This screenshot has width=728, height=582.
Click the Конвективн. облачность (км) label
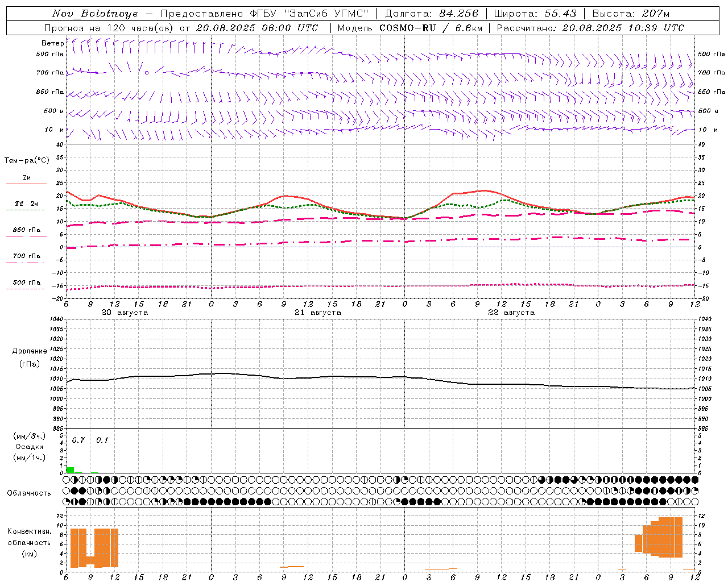[x=29, y=543]
